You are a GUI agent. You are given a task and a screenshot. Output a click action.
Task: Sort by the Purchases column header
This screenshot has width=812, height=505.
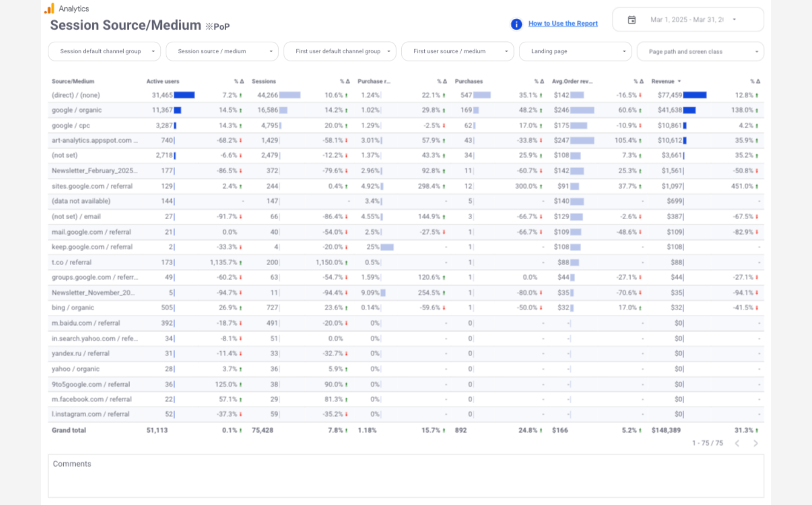coord(468,82)
